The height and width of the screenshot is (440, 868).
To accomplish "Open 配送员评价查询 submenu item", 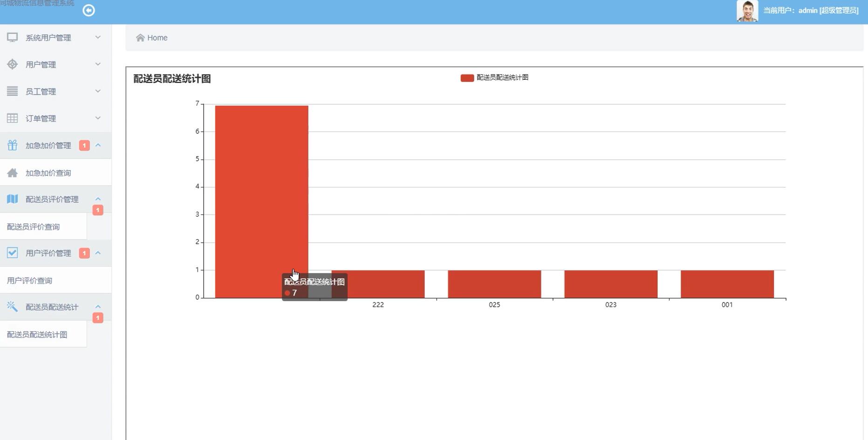I will pyautogui.click(x=34, y=227).
